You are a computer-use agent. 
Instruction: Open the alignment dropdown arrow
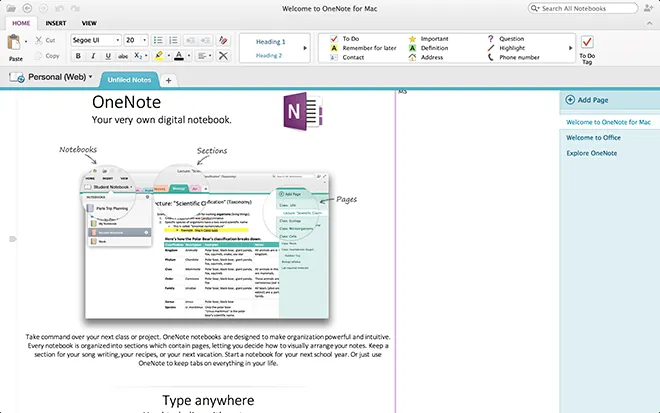point(210,56)
